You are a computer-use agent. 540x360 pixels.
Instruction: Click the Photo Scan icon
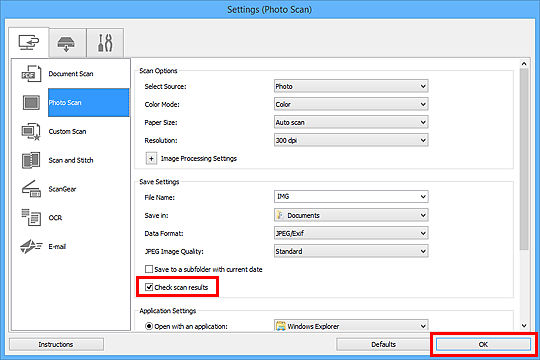click(x=31, y=103)
